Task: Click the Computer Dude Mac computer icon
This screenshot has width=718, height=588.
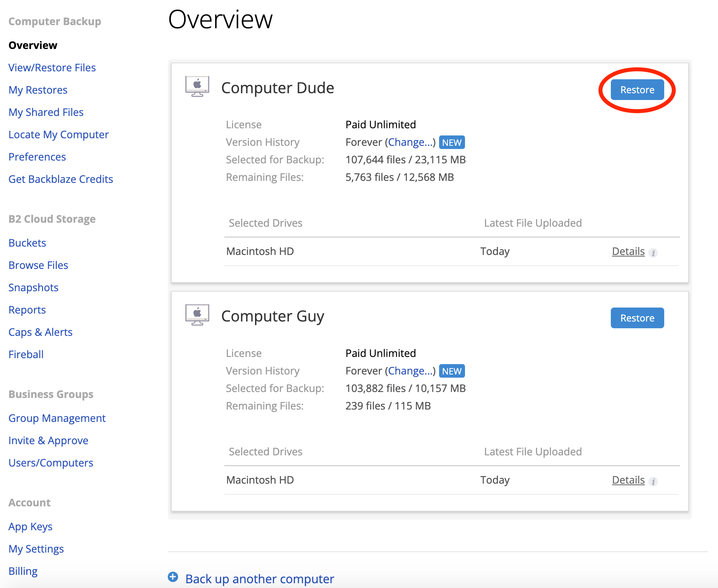Action: click(197, 86)
